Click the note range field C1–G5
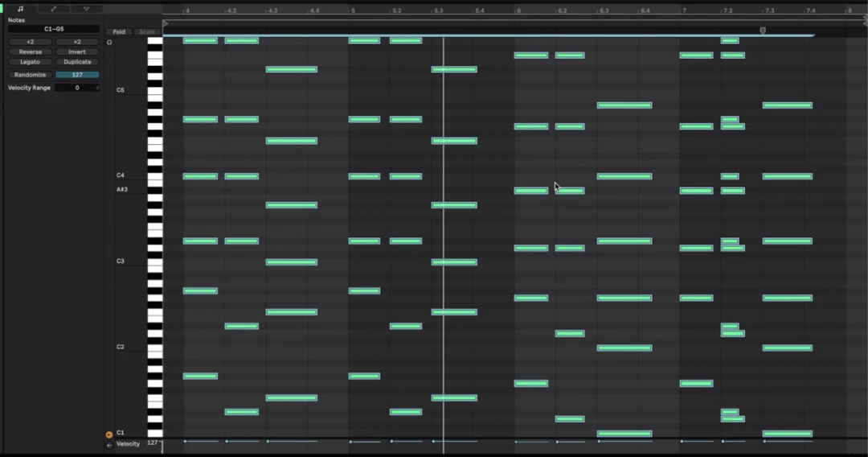Viewport: 868px width, 457px height. [54, 29]
